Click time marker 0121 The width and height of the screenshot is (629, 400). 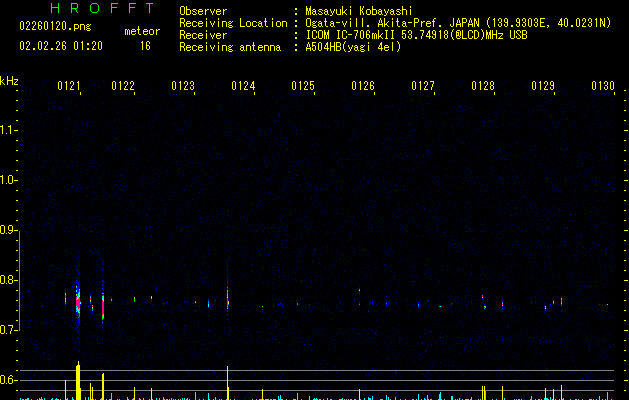69,86
